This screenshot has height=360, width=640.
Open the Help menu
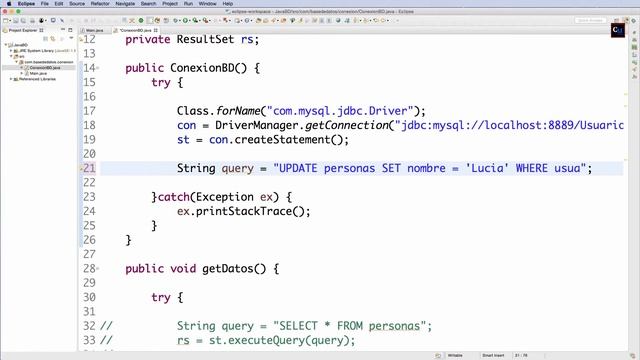pos(228,4)
